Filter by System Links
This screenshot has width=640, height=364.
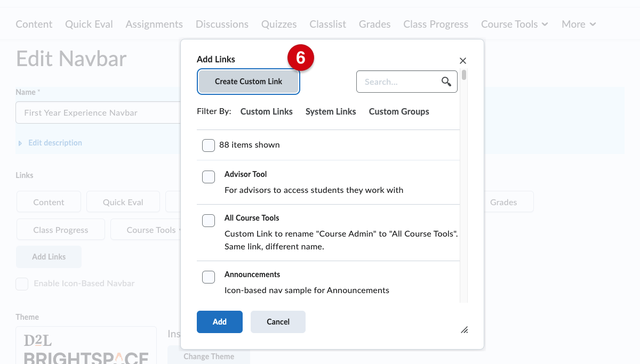(331, 111)
